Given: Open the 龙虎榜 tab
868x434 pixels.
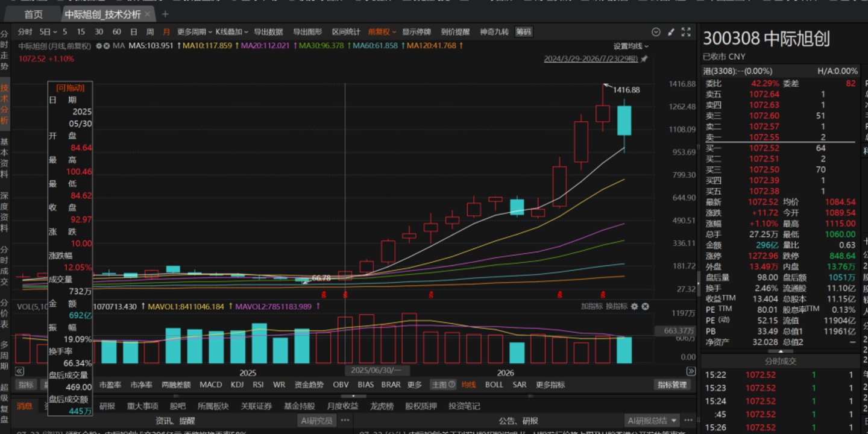Looking at the screenshot, I should (x=382, y=406).
